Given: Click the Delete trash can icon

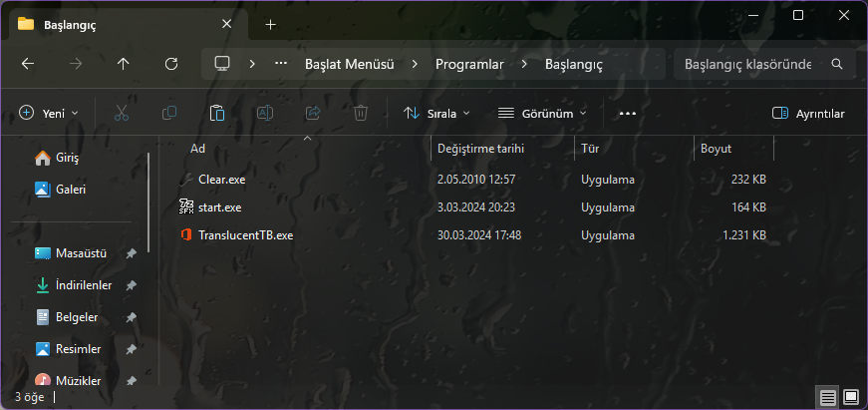Looking at the screenshot, I should click(361, 114).
